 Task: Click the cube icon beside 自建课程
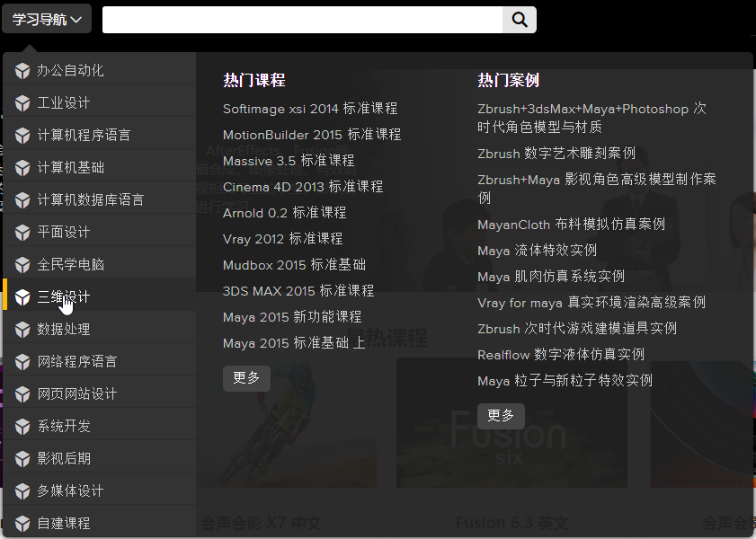pos(22,523)
